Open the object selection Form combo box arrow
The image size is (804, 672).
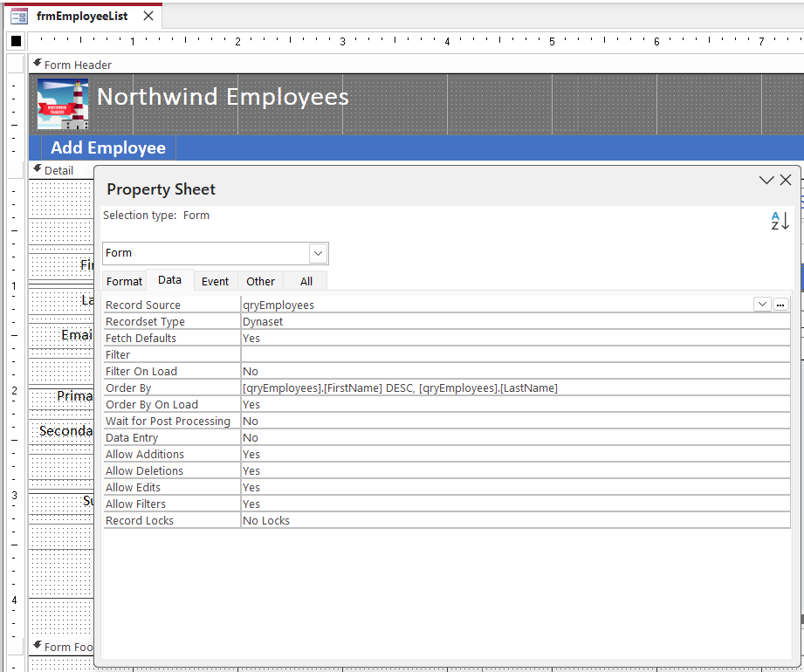(318, 253)
